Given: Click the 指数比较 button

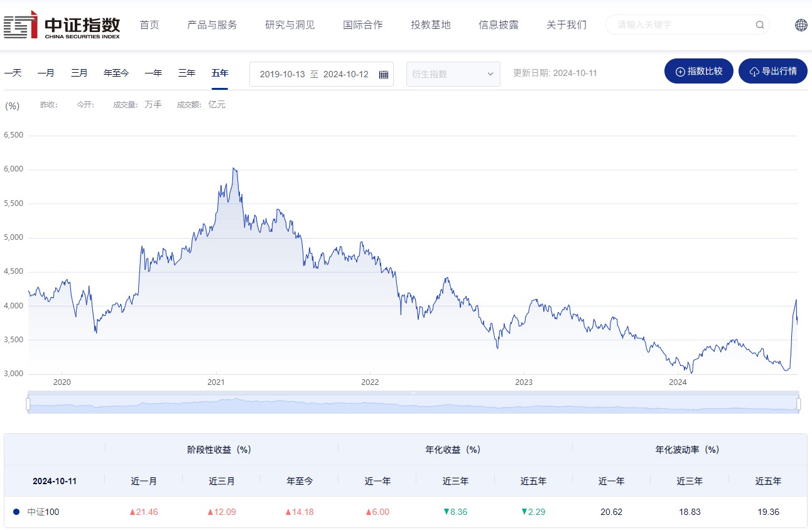Looking at the screenshot, I should tap(698, 71).
